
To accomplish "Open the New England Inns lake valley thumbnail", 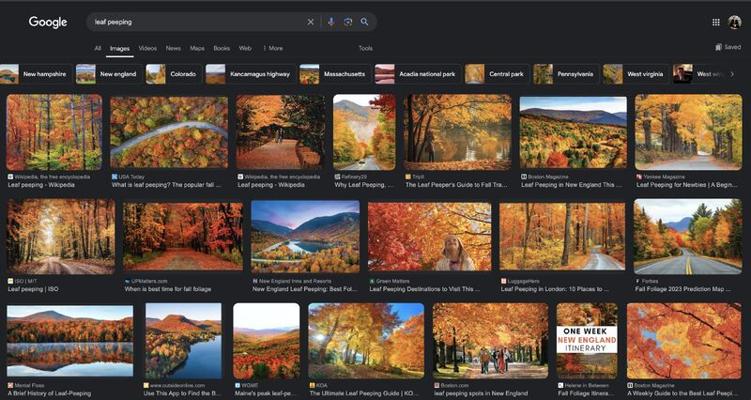I will point(306,236).
